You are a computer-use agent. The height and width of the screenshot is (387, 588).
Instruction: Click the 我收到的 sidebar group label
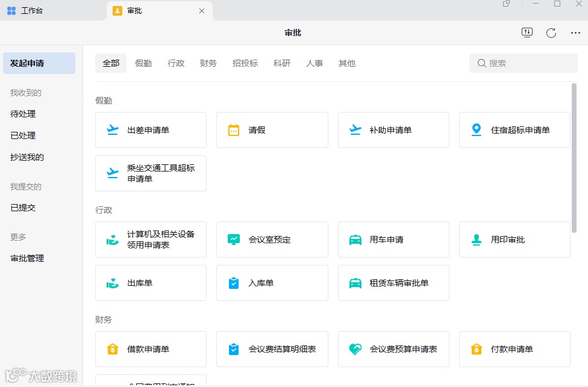(x=25, y=93)
